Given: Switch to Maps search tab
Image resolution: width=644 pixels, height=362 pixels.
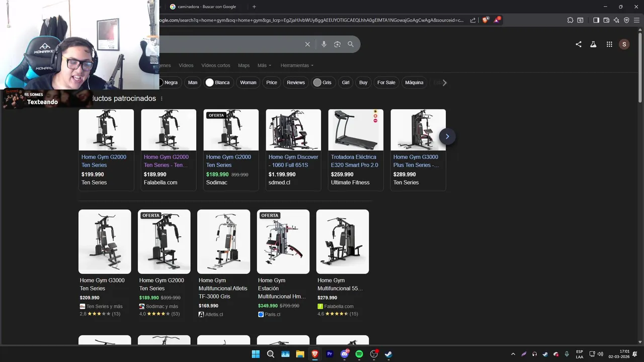Looking at the screenshot, I should coord(244,65).
